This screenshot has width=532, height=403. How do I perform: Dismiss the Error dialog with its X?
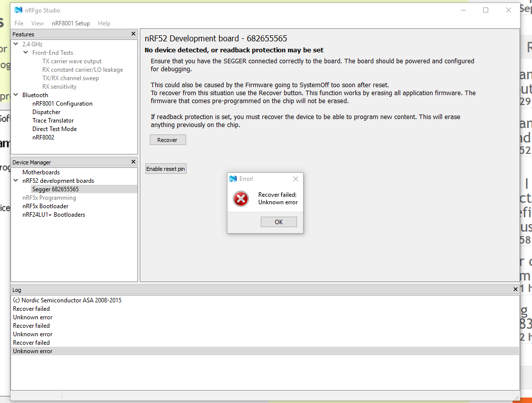tap(296, 179)
